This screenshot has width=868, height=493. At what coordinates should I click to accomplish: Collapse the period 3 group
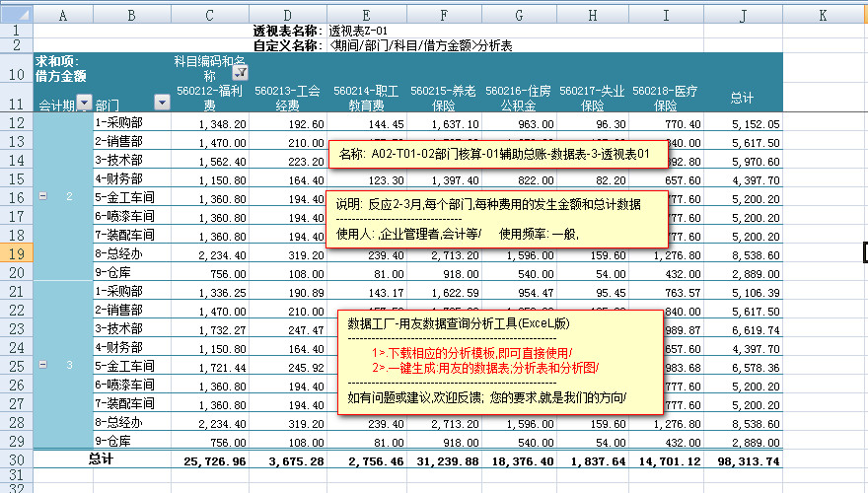(x=41, y=364)
